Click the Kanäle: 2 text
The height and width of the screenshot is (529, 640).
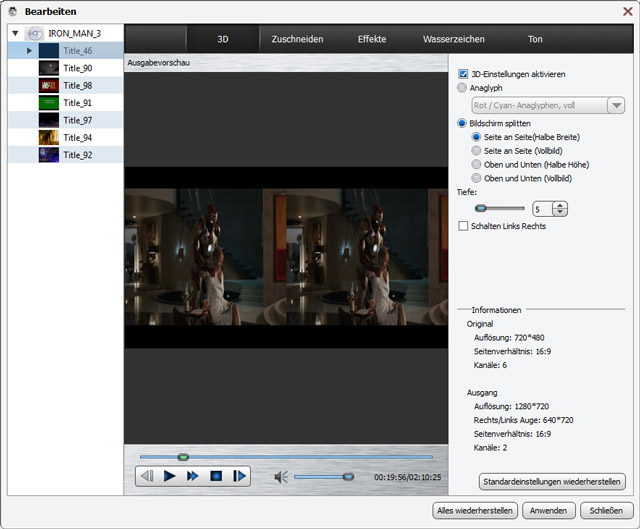pyautogui.click(x=490, y=447)
